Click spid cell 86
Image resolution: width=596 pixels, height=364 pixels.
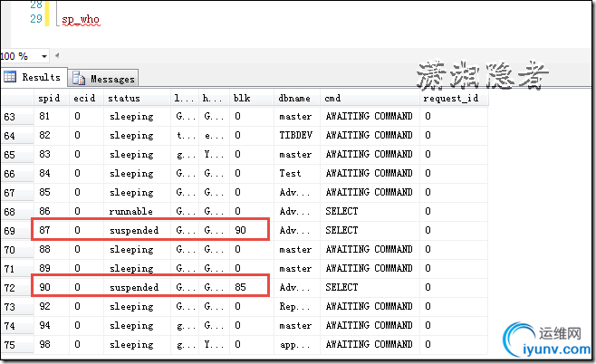[52, 211]
